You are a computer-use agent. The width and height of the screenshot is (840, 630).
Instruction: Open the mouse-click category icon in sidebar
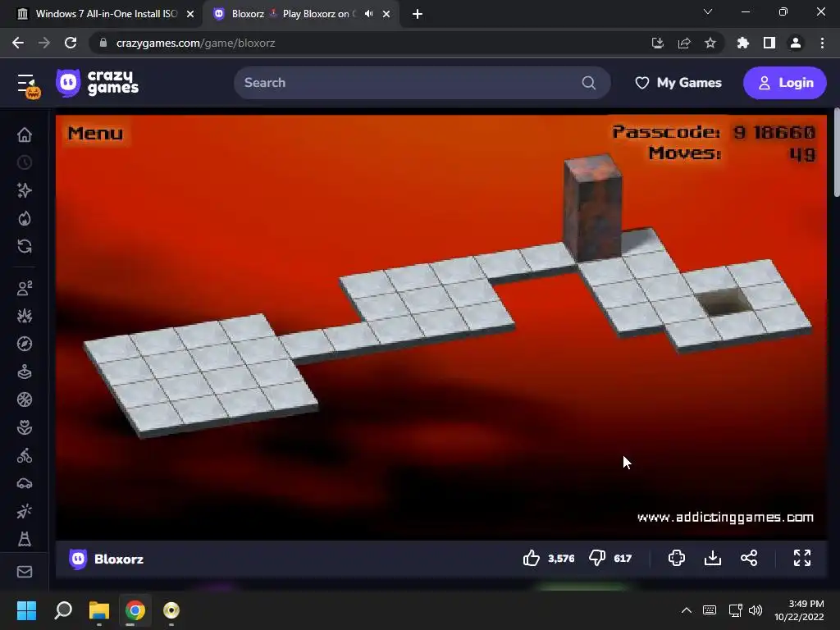[25, 512]
